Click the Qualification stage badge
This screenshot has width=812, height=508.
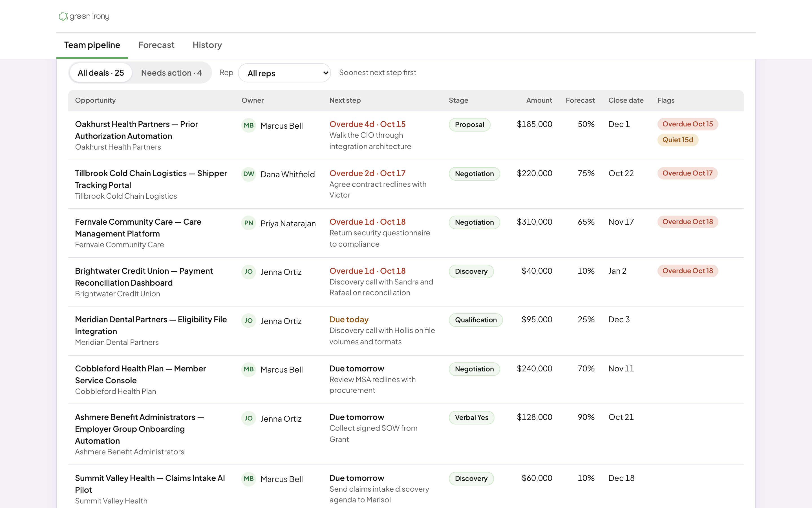[476, 320]
